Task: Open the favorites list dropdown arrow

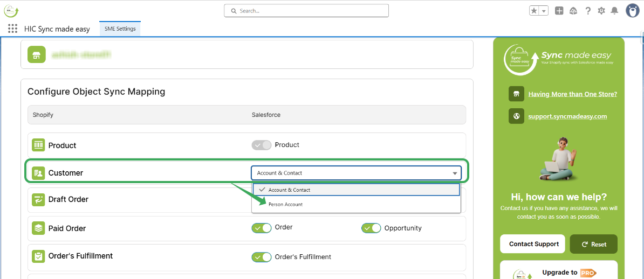Action: pyautogui.click(x=544, y=11)
